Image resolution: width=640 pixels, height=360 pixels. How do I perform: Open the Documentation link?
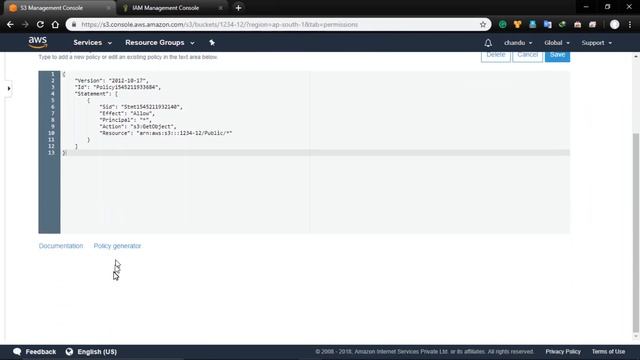[61, 246]
